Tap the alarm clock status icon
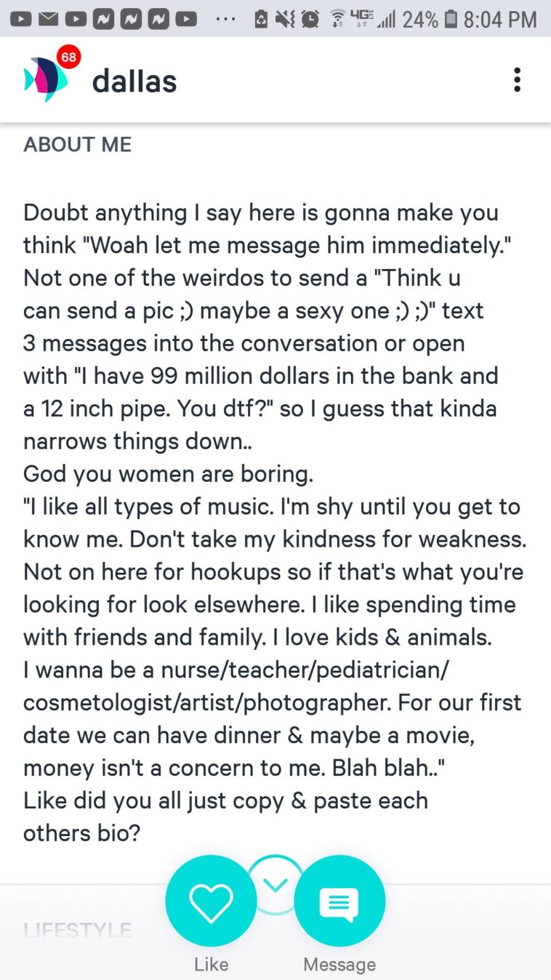Image resolution: width=551 pixels, height=980 pixels. (x=310, y=20)
